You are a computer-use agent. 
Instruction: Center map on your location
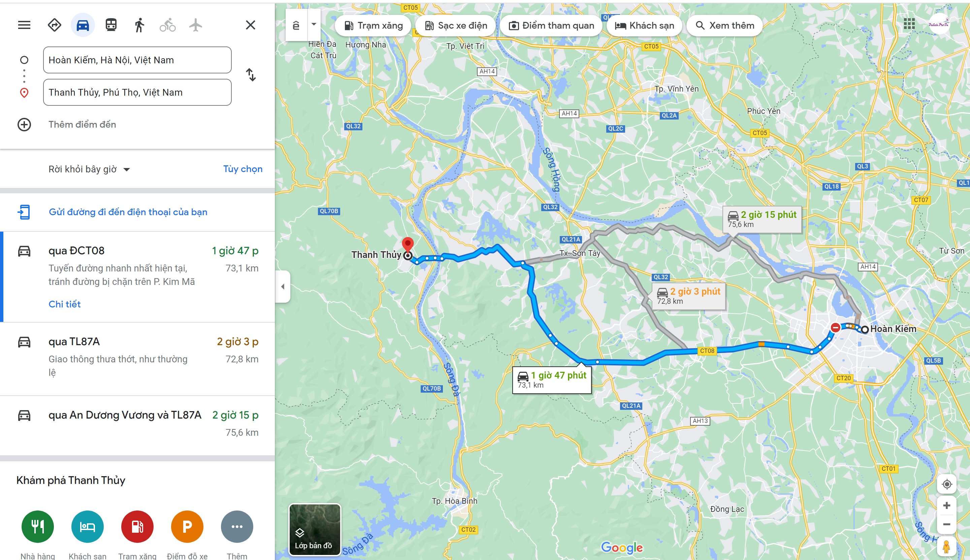click(x=946, y=484)
